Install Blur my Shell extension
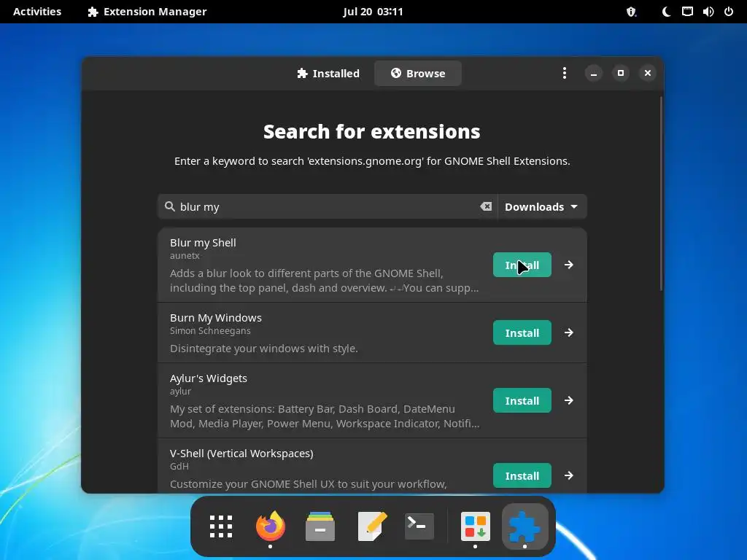 click(522, 265)
